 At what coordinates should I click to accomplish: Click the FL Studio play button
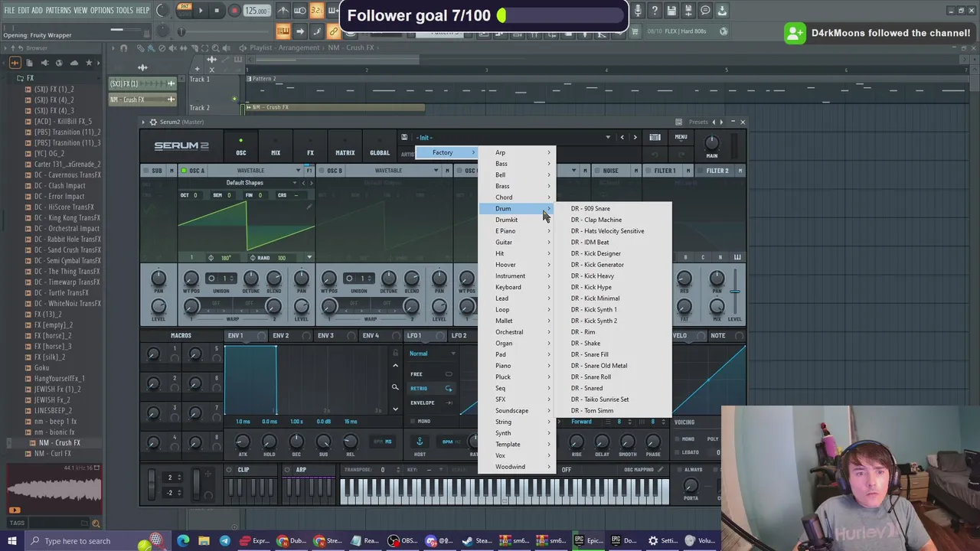(201, 11)
